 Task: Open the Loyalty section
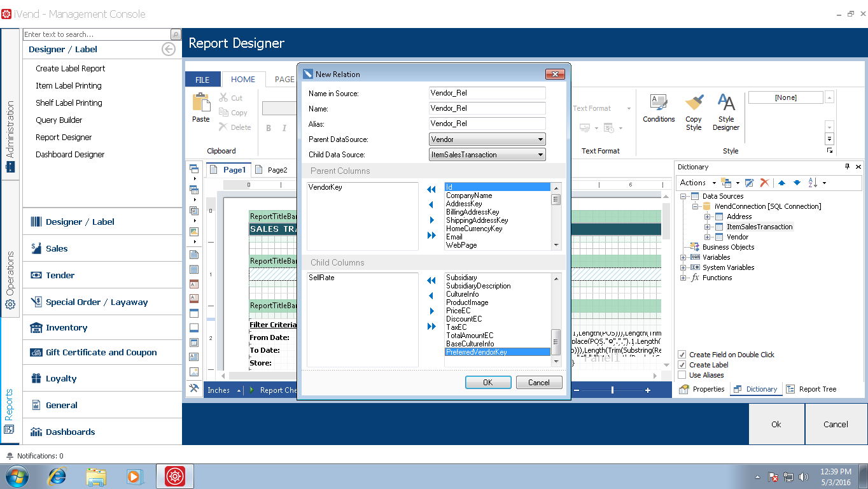pyautogui.click(x=102, y=378)
